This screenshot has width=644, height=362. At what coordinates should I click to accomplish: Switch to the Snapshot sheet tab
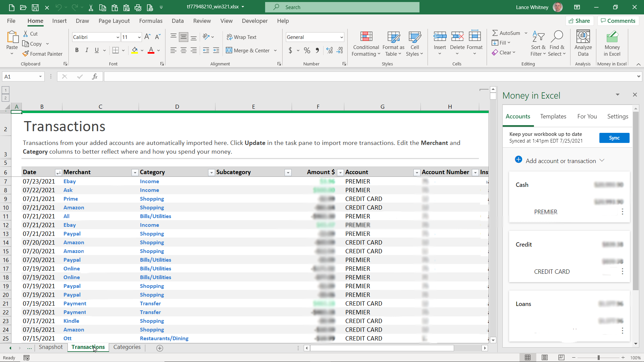(x=51, y=347)
